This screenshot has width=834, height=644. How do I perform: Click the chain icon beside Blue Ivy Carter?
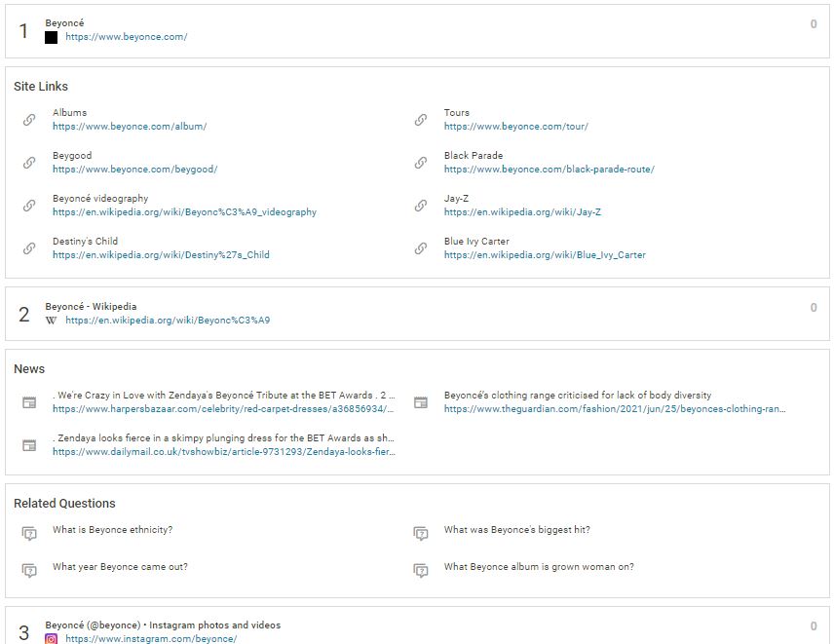(x=421, y=247)
